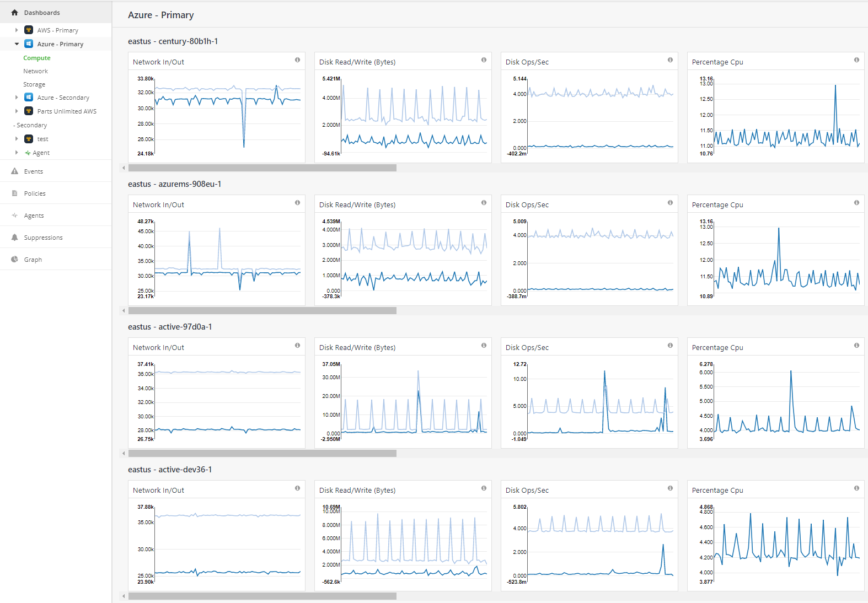868x603 pixels.
Task: Click scroll-left arrow under azurems-908eu-1 charts
Action: point(124,311)
